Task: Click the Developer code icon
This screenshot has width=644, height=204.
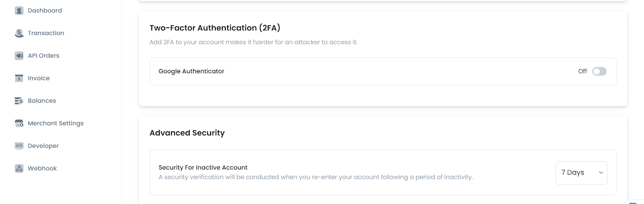Action: 19,146
